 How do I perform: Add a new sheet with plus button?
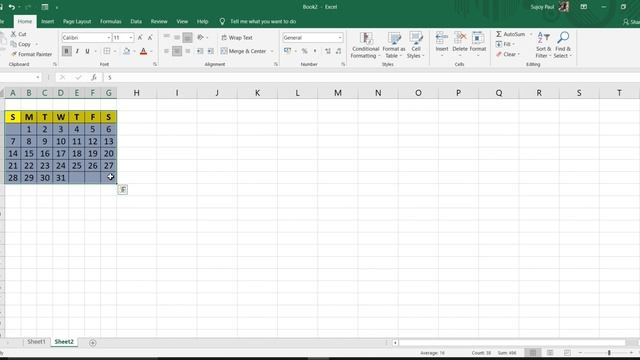[x=93, y=343]
